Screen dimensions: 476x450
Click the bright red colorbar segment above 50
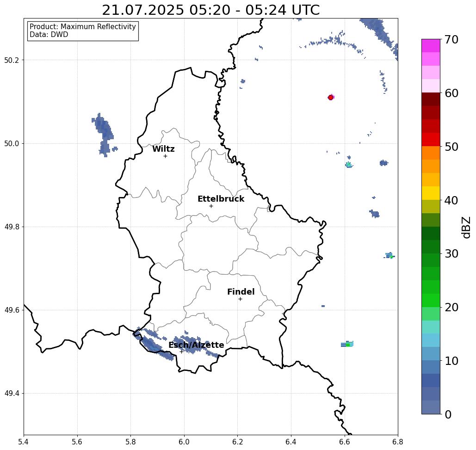coord(431,140)
